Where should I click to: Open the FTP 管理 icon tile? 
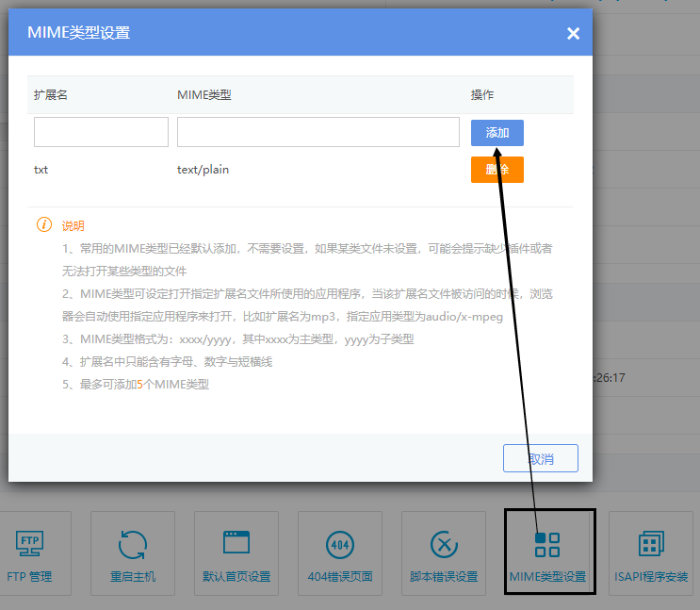[x=29, y=544]
